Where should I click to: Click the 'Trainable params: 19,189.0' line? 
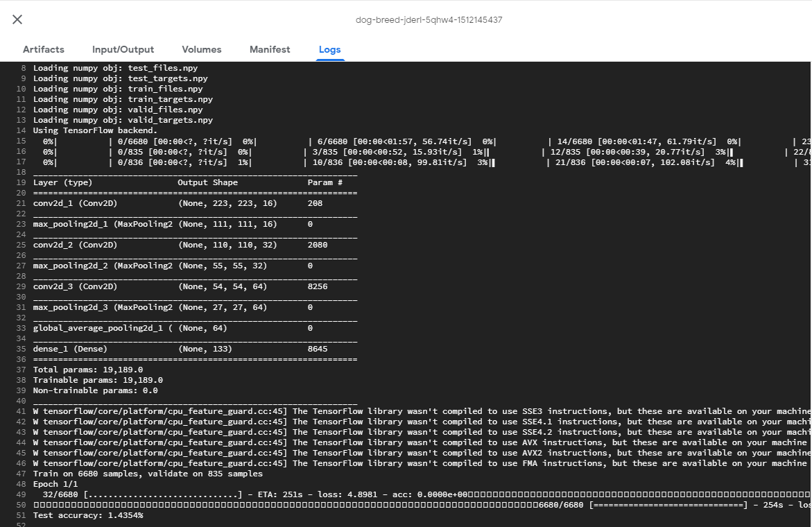[x=98, y=380]
